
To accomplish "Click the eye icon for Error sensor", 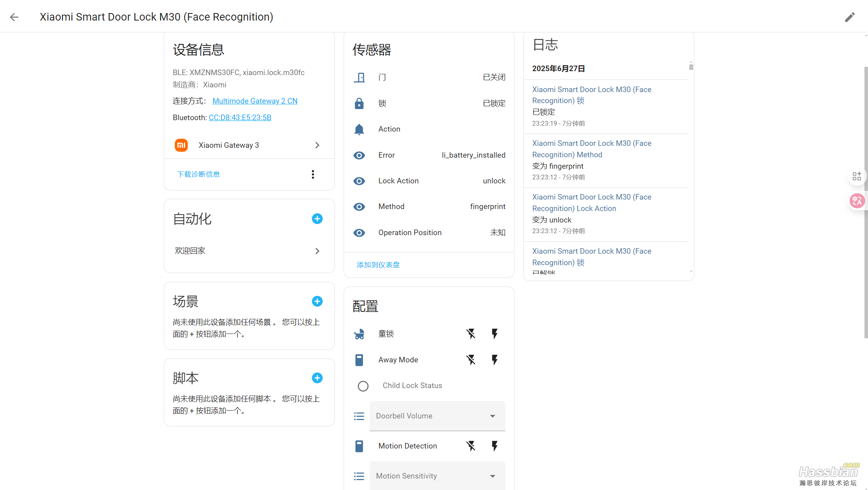I will tap(359, 155).
